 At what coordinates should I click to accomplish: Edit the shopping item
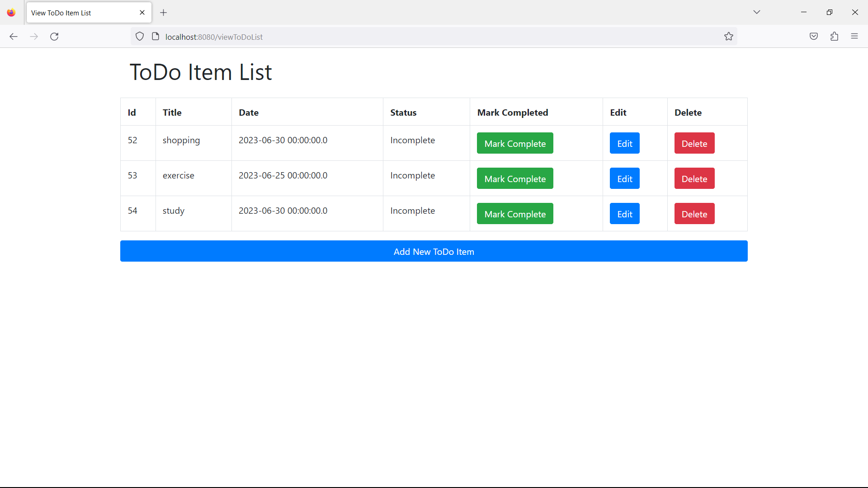pyautogui.click(x=624, y=143)
